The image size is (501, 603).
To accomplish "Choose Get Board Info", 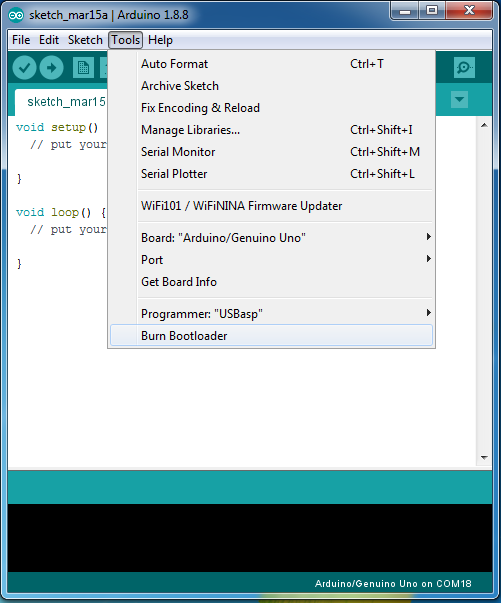I will (271, 282).
